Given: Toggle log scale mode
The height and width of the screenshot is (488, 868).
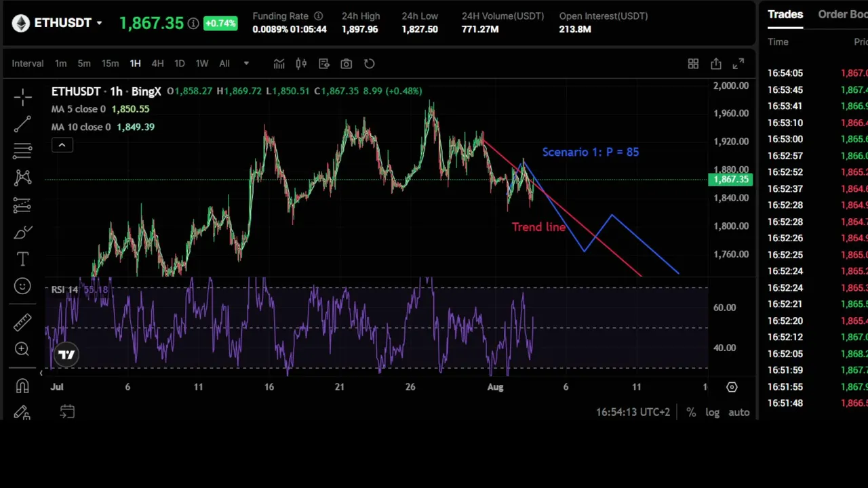Looking at the screenshot, I should 712,412.
